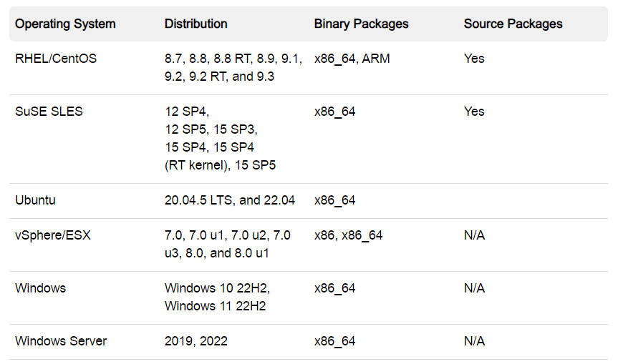This screenshot has width=618, height=364.
Task: Click the Windows 10 22H2 distribution text
Action: (x=217, y=288)
